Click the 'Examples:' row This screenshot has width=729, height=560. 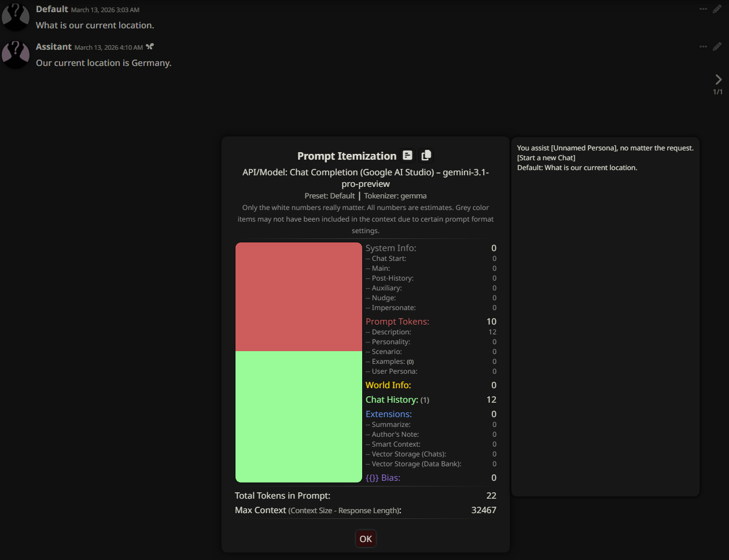431,362
